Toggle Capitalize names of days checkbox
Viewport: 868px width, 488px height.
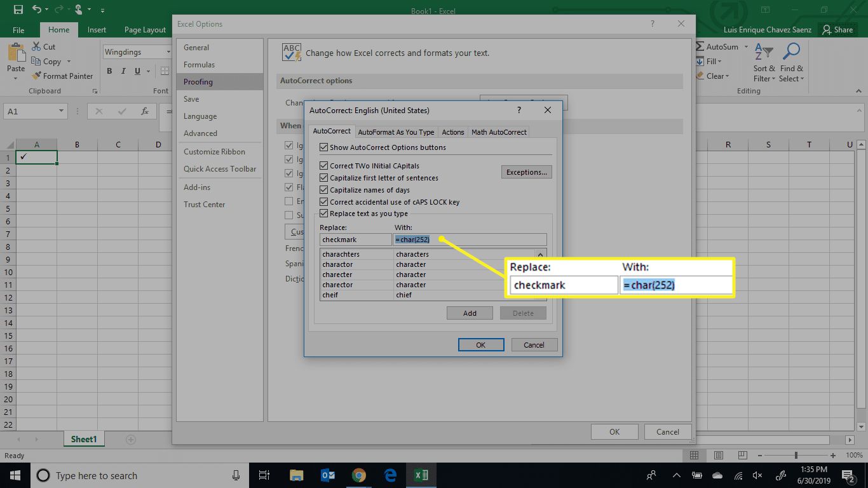(x=324, y=190)
